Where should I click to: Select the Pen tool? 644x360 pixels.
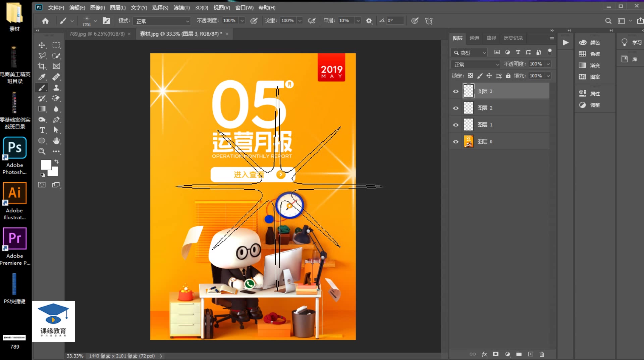[56, 120]
